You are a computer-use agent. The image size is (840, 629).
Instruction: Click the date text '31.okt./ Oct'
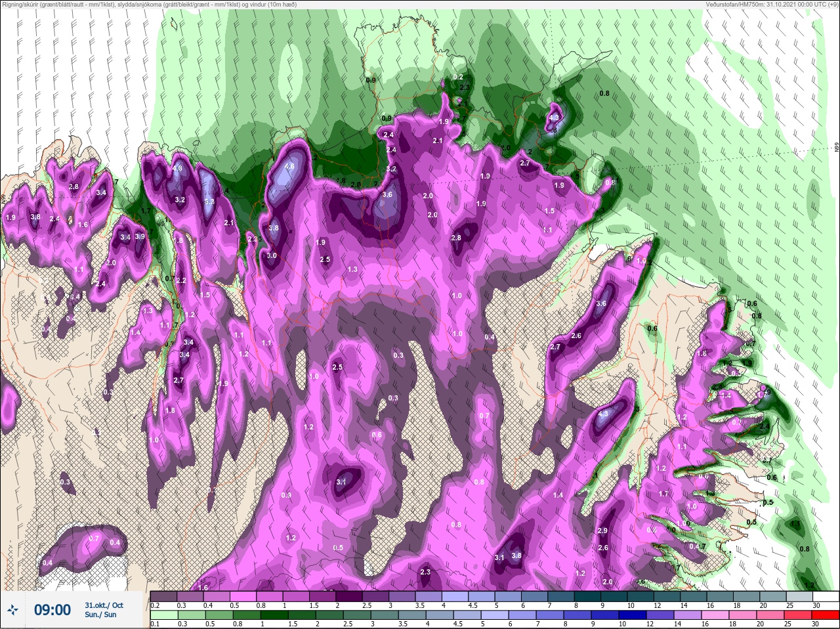104,605
